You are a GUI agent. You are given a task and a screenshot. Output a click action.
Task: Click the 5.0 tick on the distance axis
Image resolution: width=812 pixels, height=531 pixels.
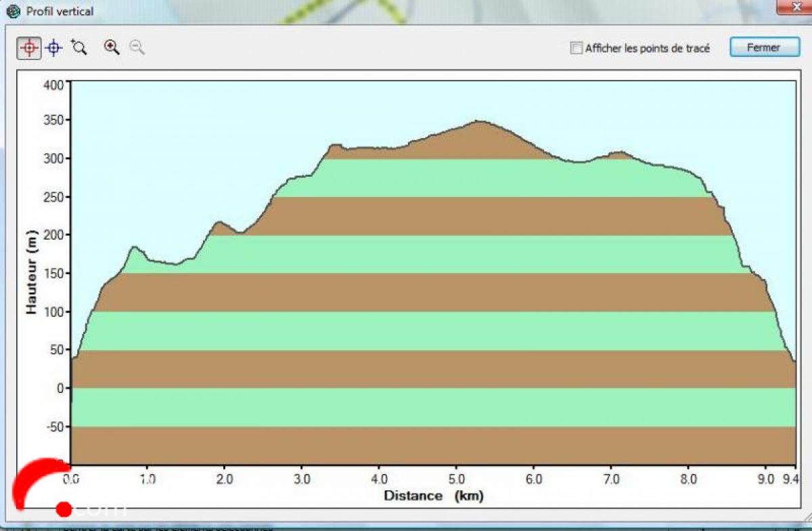tap(456, 479)
